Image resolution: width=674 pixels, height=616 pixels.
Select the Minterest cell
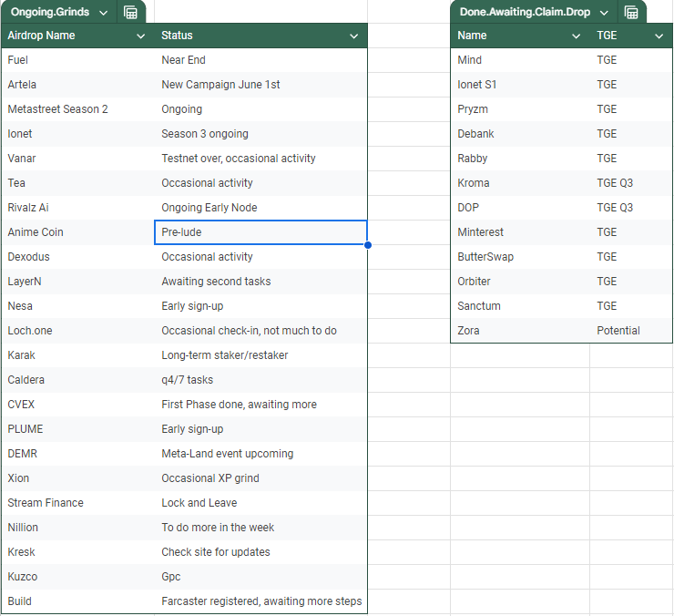pyautogui.click(x=520, y=232)
